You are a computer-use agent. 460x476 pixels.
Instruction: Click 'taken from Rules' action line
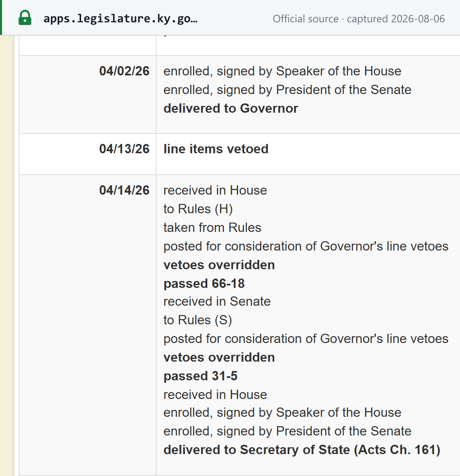click(212, 228)
